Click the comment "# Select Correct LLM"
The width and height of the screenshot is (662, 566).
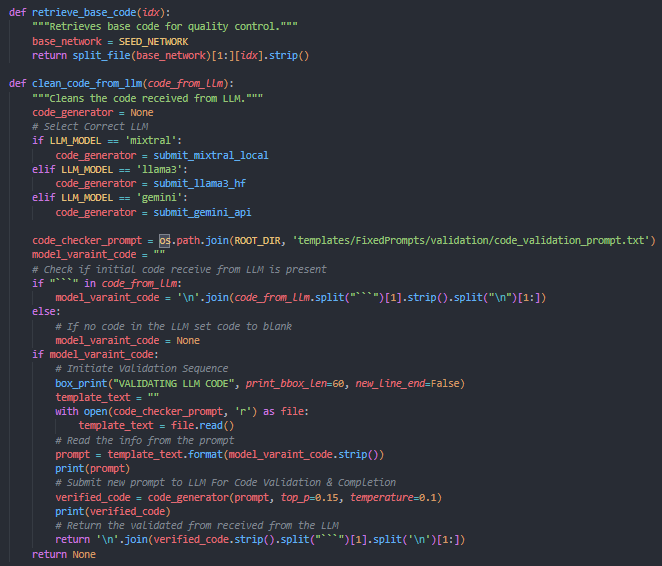90,126
